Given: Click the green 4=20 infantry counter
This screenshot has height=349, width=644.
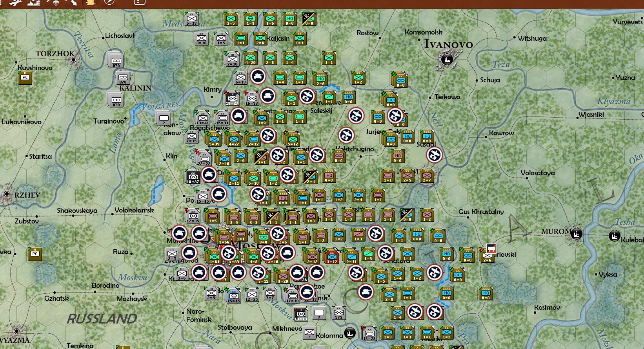Looking at the screenshot, I should click(251, 58).
